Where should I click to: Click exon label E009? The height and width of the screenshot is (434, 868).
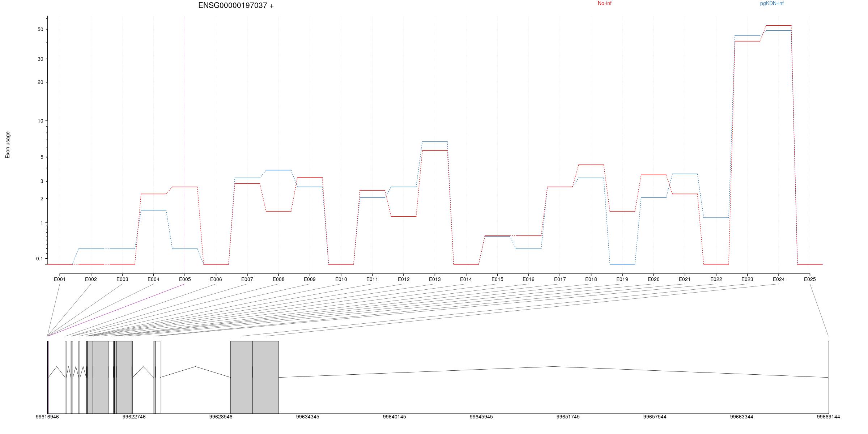(310, 279)
